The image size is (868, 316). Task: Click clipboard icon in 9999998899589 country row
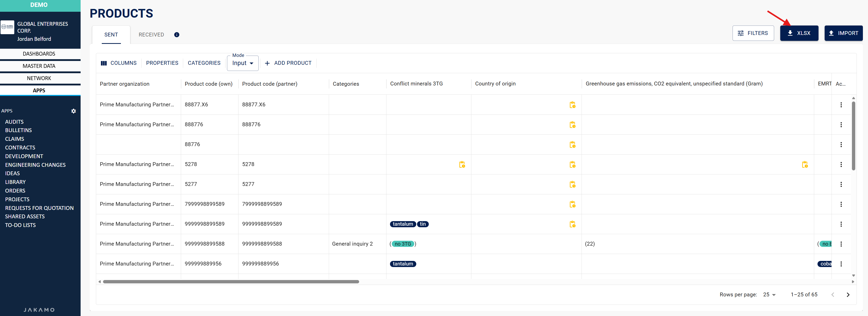(572, 224)
